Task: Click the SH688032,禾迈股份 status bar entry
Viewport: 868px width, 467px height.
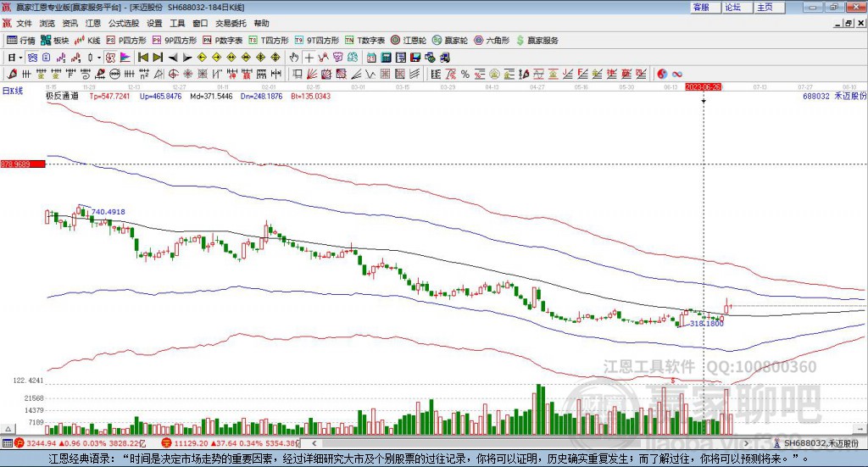Action: (x=816, y=443)
